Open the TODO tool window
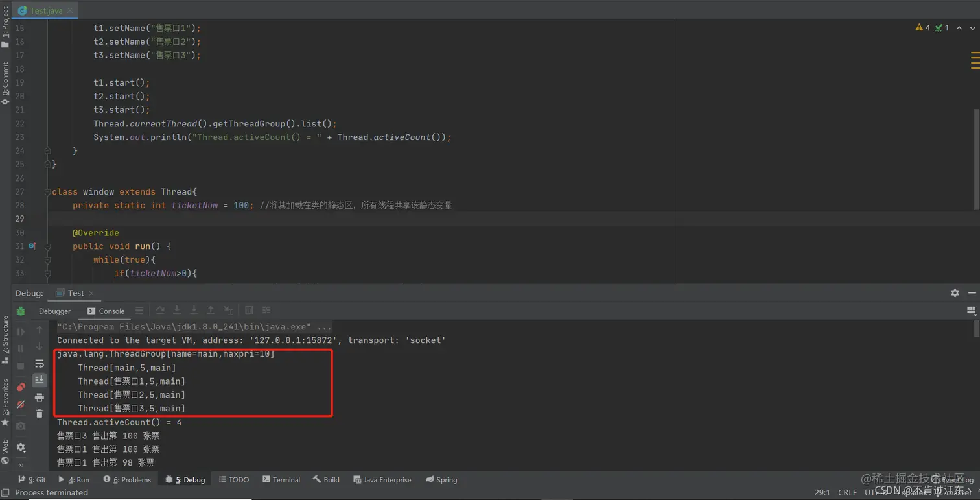 click(x=234, y=480)
